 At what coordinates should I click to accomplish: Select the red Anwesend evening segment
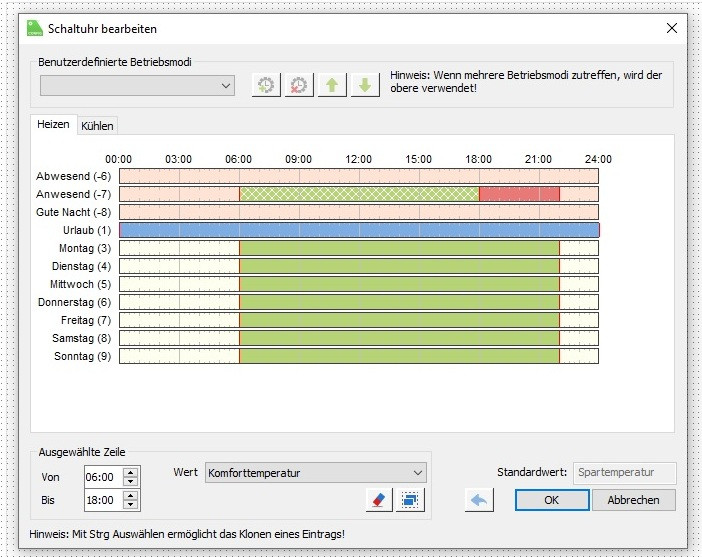pos(519,194)
